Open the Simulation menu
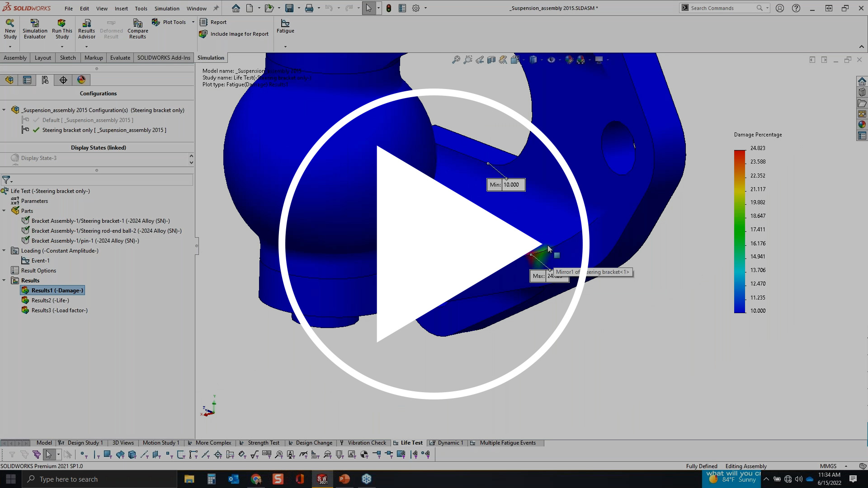This screenshot has width=868, height=488. tap(167, 8)
